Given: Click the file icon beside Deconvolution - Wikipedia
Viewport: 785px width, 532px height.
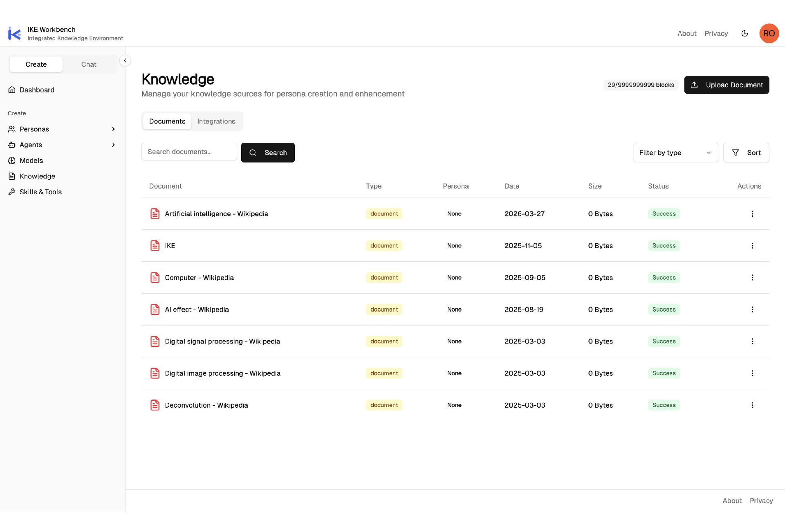Looking at the screenshot, I should (x=155, y=405).
